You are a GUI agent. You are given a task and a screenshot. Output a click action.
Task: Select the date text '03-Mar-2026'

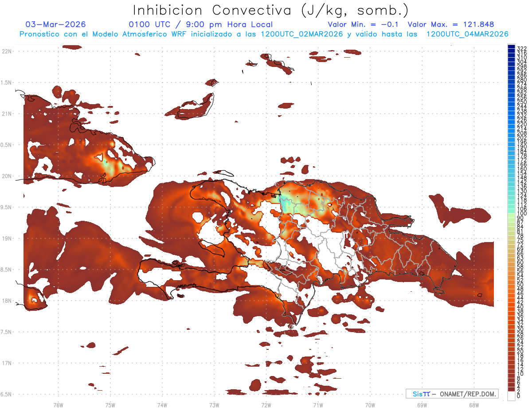tap(56, 24)
